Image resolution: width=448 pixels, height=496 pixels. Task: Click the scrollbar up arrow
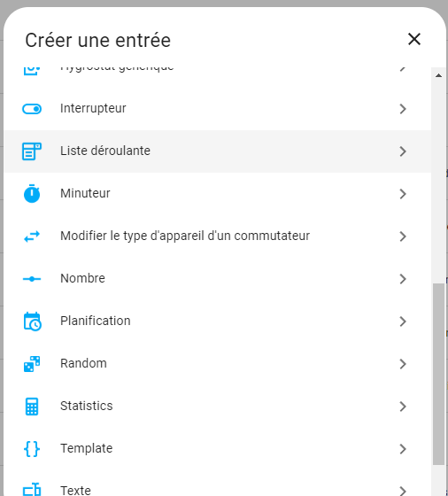(438, 75)
